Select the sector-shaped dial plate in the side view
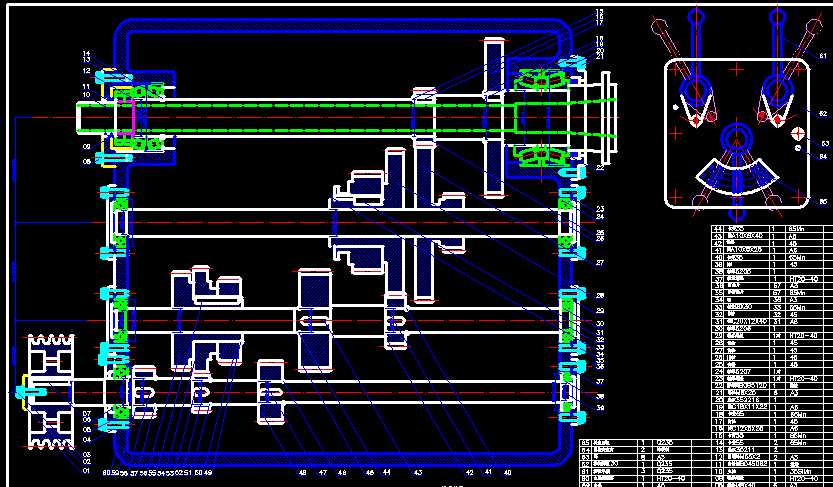The image size is (833, 487). 736,177
